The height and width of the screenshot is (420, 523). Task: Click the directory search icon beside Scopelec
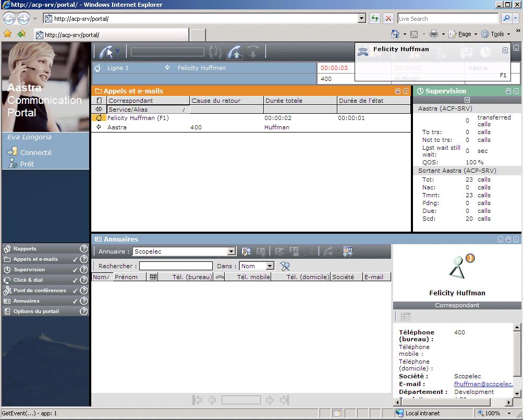click(x=247, y=251)
